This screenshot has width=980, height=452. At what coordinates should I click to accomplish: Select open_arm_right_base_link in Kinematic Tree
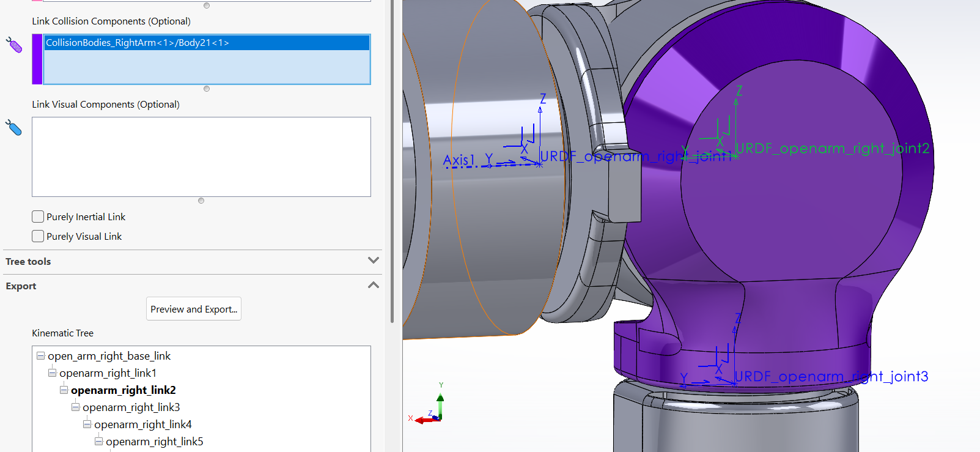(x=109, y=356)
